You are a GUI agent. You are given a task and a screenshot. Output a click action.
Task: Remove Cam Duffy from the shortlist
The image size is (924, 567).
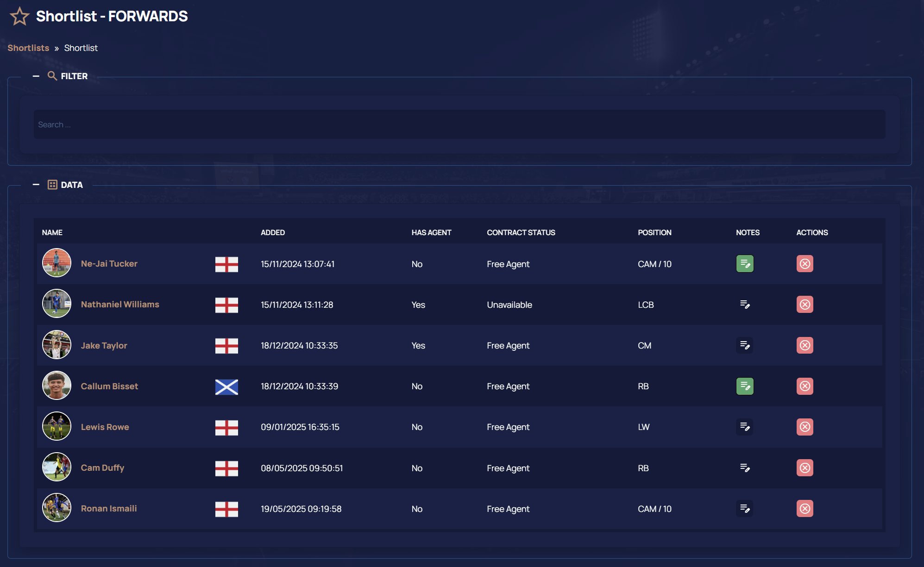[805, 467]
